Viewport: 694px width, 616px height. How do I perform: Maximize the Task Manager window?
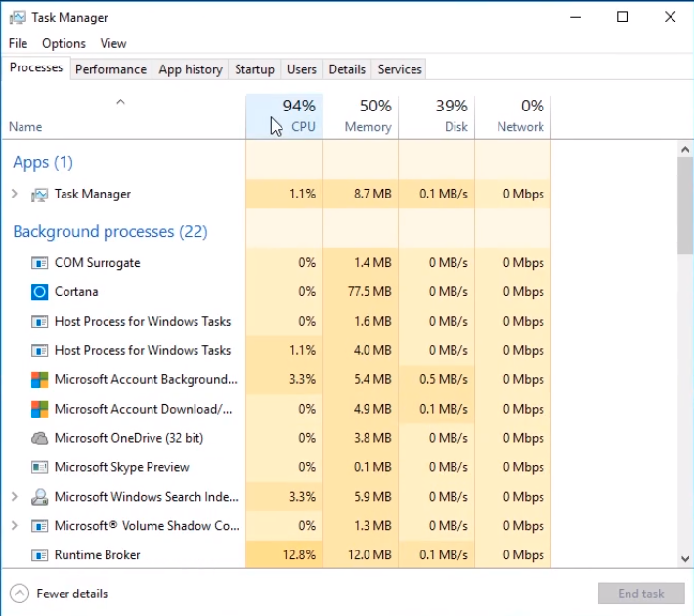pos(623,17)
